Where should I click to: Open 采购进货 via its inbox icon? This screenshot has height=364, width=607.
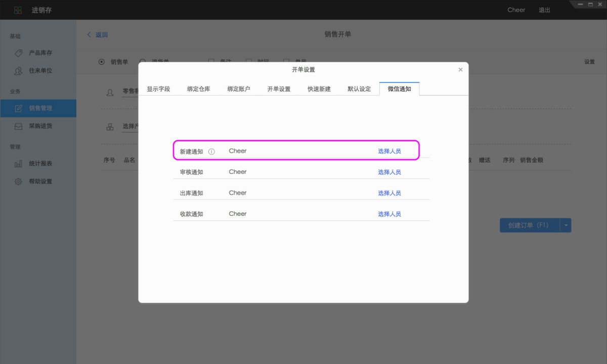(18, 126)
